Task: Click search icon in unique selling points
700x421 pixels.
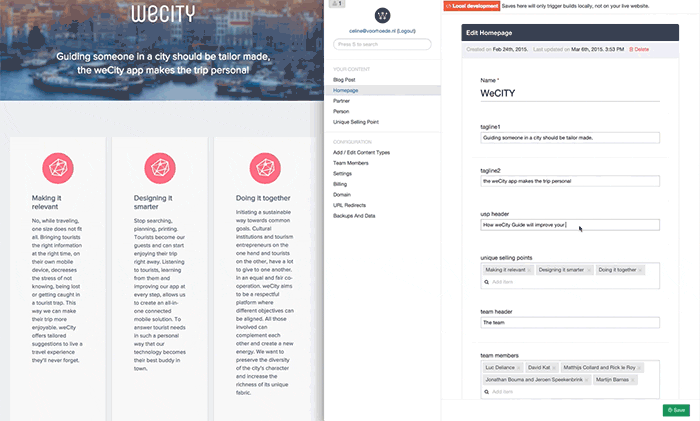Action: coord(487,282)
